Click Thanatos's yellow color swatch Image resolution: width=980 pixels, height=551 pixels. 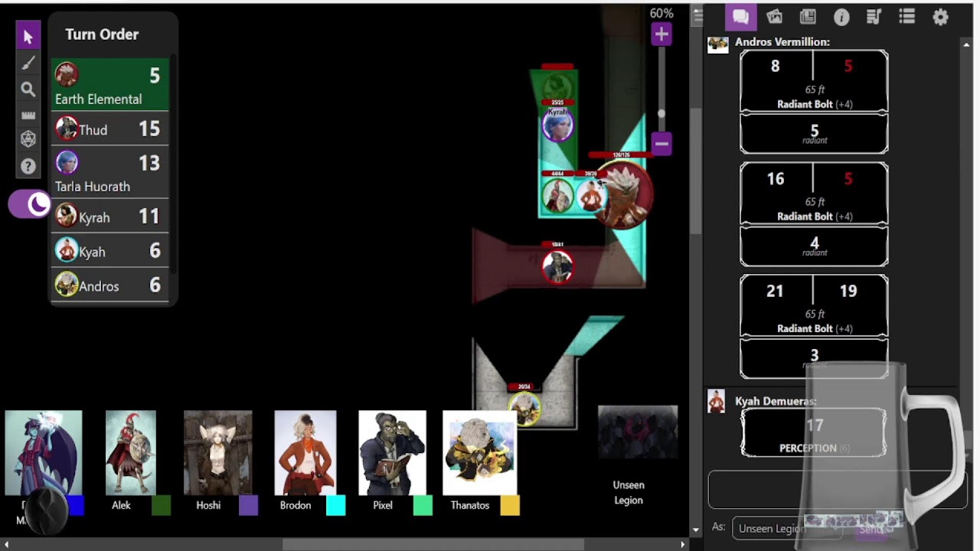(x=510, y=505)
